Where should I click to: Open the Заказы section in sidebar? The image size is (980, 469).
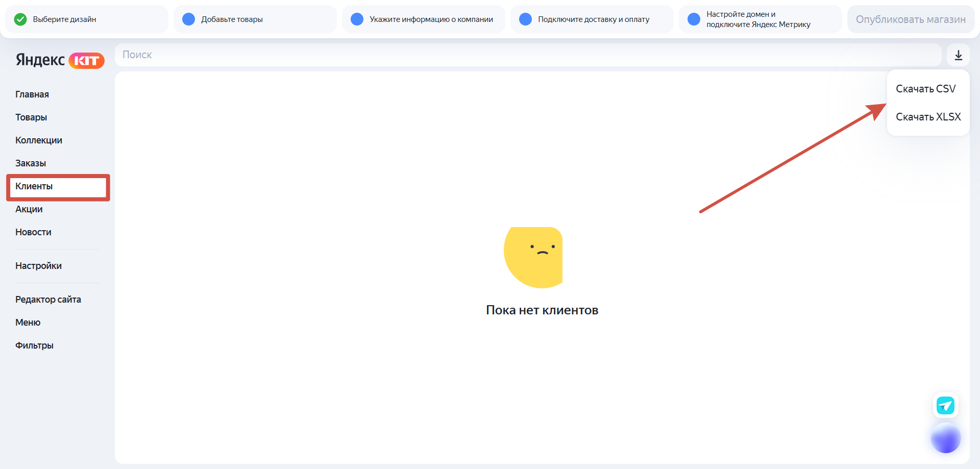click(x=31, y=163)
